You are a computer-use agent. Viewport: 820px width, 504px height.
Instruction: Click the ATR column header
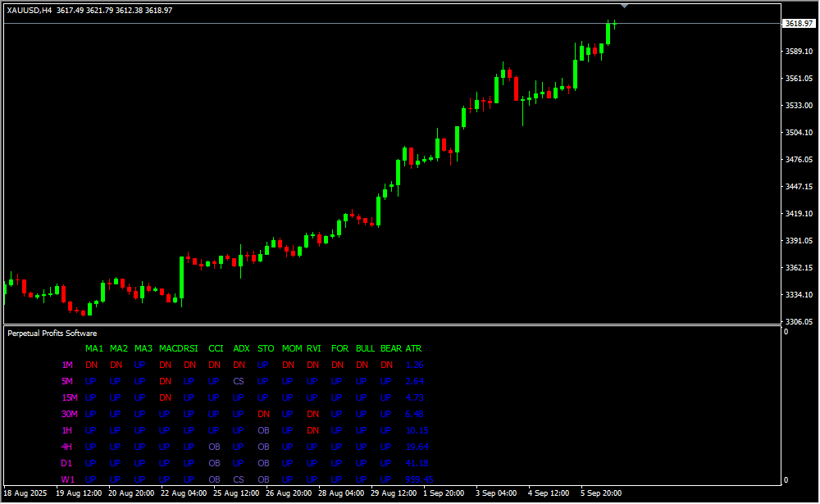[x=413, y=349]
